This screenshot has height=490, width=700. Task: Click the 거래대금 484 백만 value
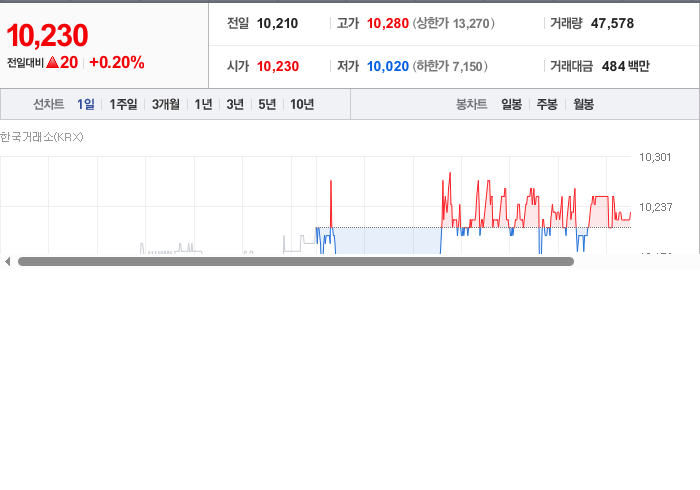click(625, 66)
